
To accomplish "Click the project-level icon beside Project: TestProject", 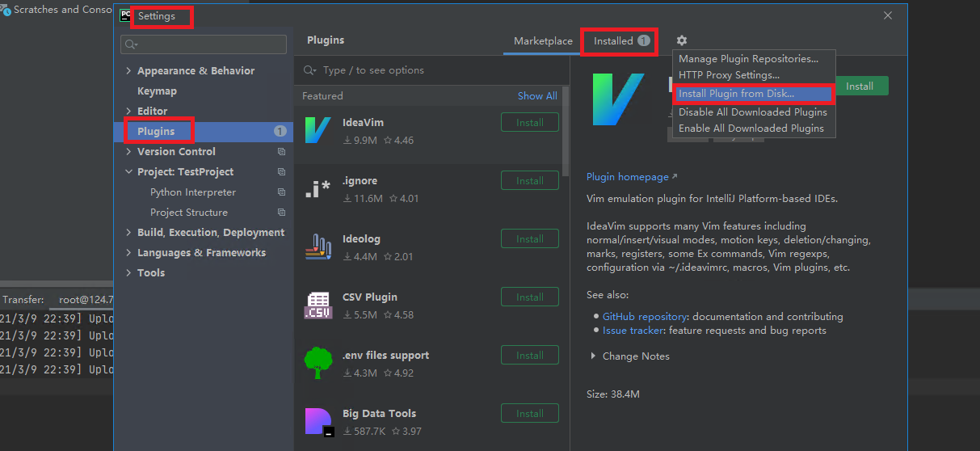I will tap(281, 171).
